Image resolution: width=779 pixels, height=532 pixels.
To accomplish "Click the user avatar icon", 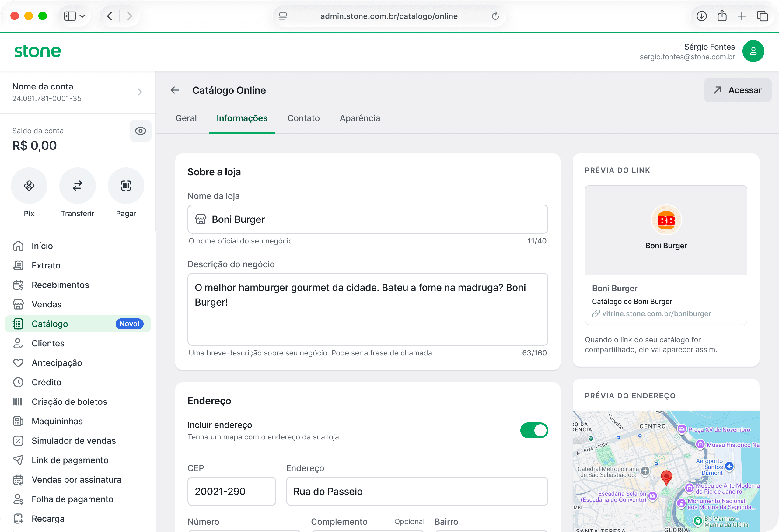I will click(x=753, y=51).
